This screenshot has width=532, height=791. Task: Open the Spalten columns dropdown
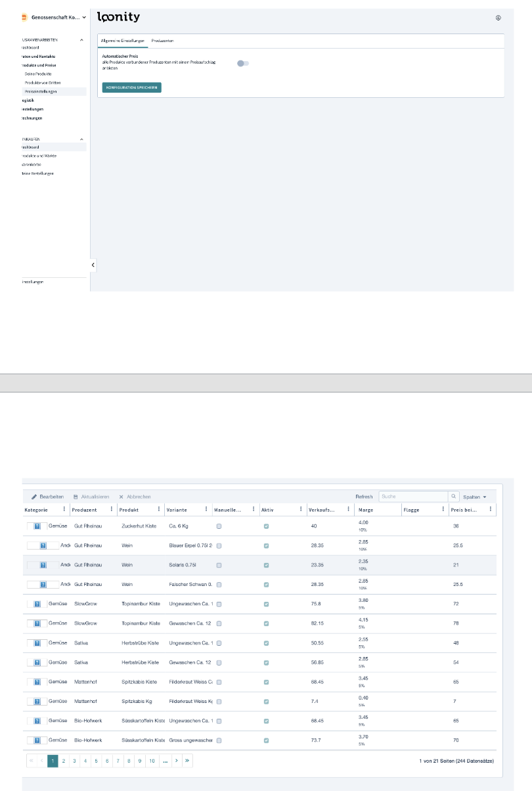(x=474, y=497)
